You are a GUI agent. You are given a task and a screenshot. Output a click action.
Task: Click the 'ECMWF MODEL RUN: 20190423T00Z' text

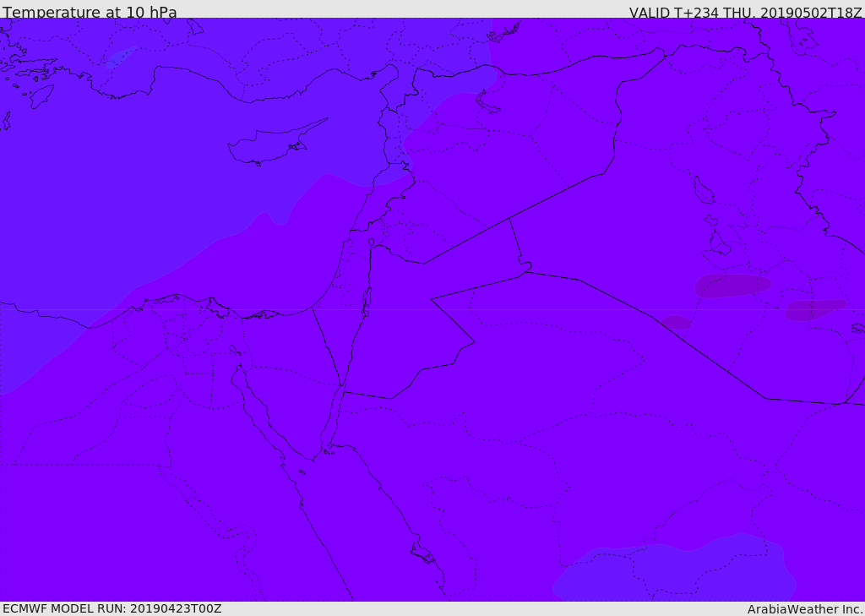click(x=112, y=608)
